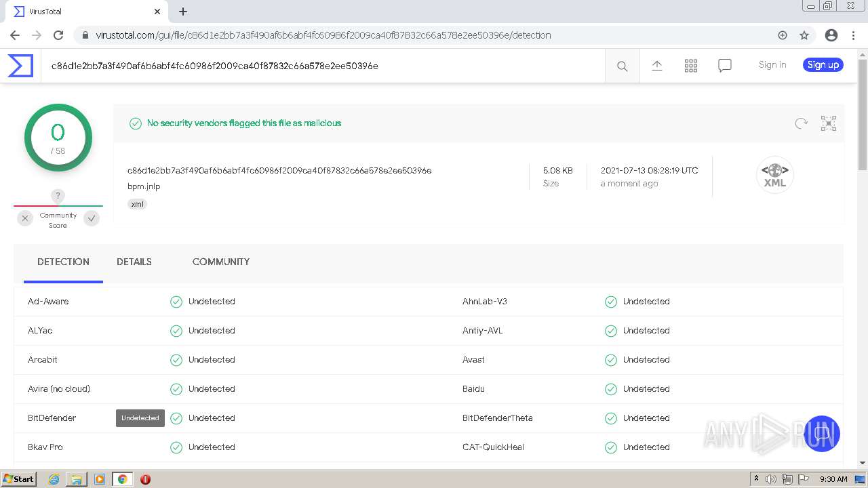Click the BitDefenderTheta vendor name

(x=498, y=418)
